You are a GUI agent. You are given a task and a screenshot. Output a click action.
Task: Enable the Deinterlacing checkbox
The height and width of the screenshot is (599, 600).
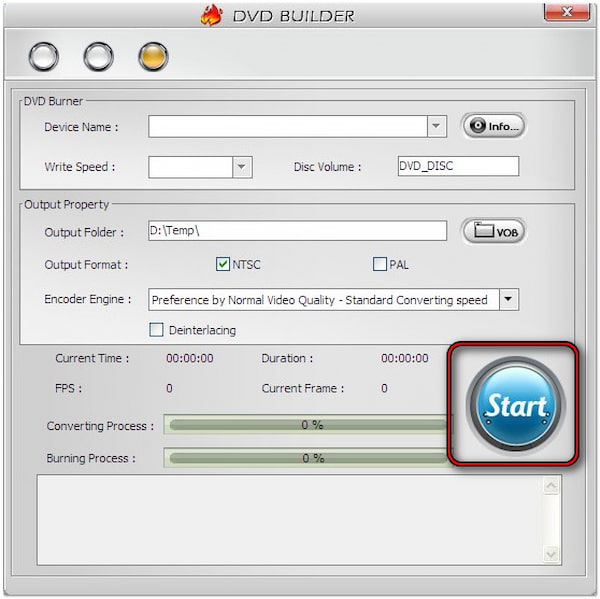pos(156,330)
